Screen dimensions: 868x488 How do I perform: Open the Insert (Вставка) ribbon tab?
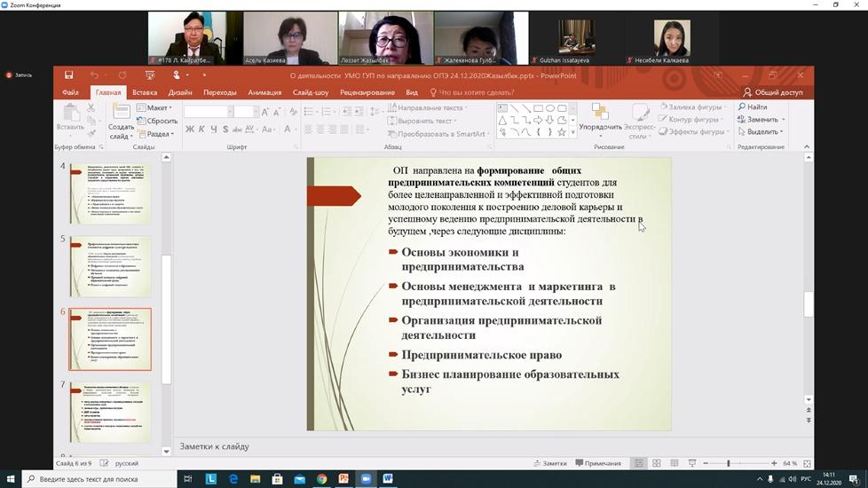[x=145, y=92]
